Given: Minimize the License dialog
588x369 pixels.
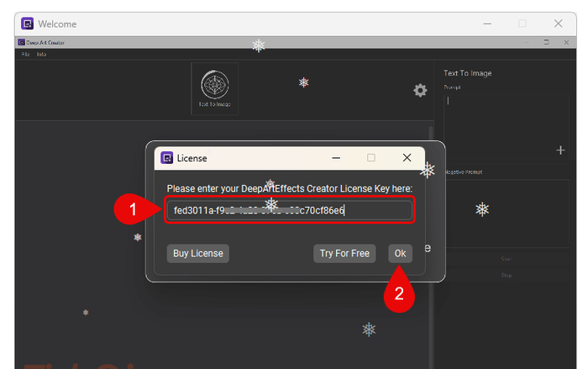Looking at the screenshot, I should pyautogui.click(x=335, y=158).
